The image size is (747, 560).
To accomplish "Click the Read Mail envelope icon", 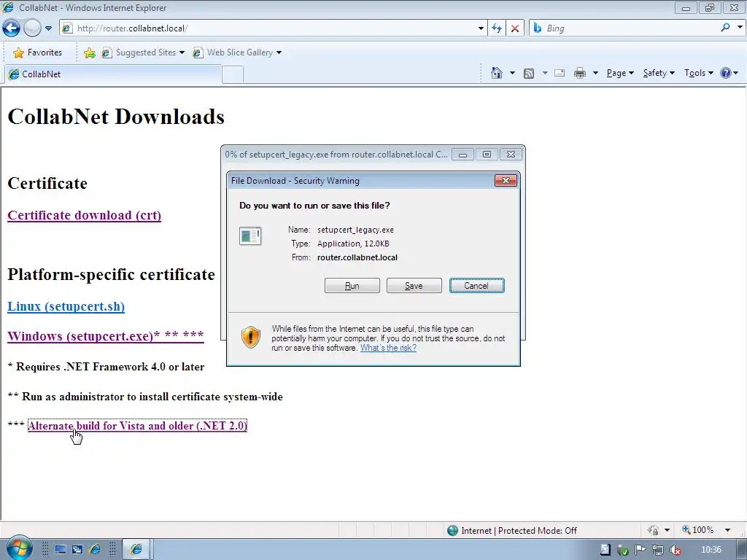I will tap(560, 73).
